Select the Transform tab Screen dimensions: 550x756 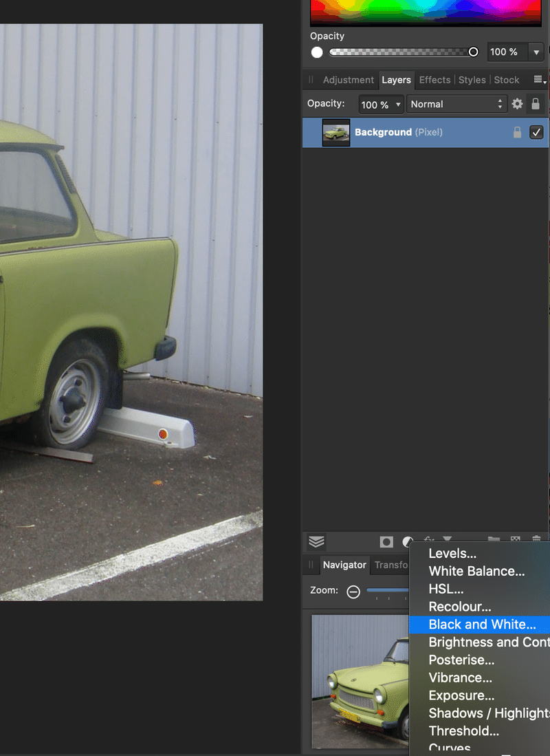coord(391,565)
